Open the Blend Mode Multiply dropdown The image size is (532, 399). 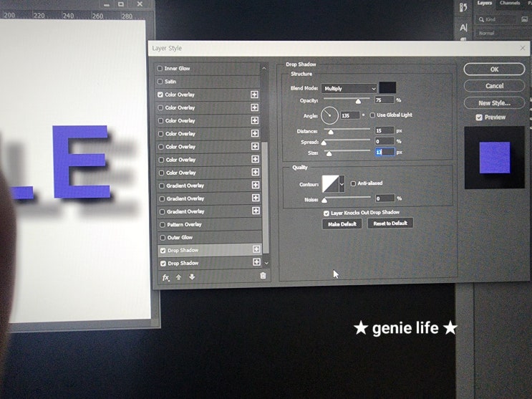[349, 89]
